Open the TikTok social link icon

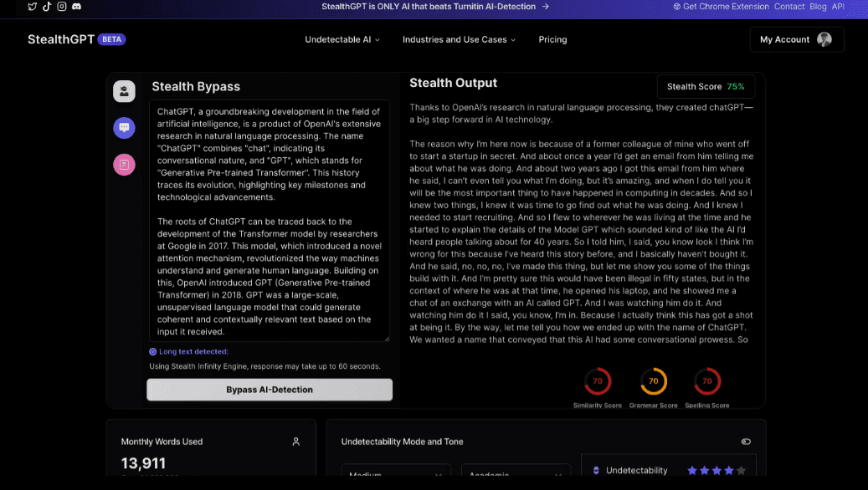click(x=47, y=7)
